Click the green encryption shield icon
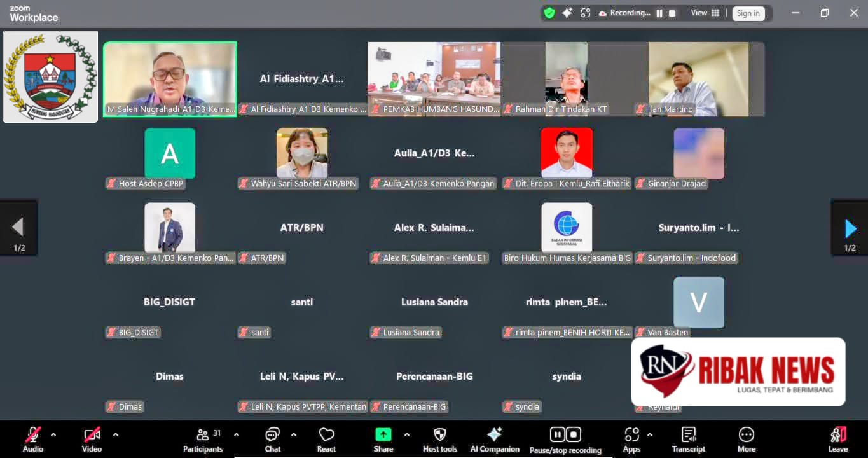 click(549, 13)
